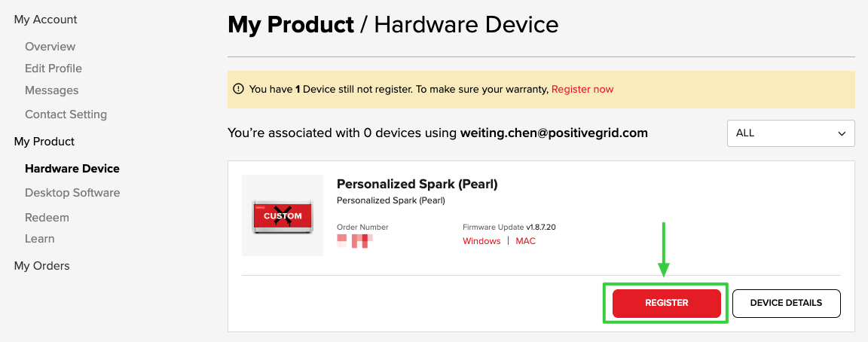
Task: Go to Redeem page
Action: click(47, 218)
